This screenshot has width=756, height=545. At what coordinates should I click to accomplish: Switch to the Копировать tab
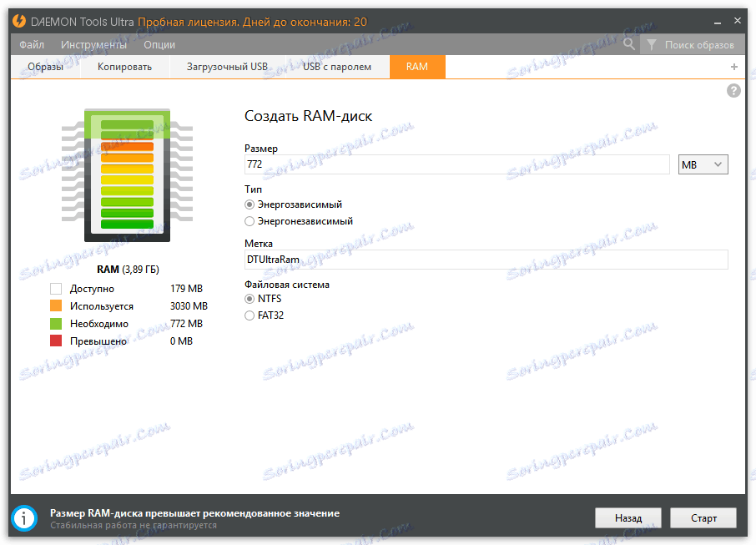(x=124, y=67)
